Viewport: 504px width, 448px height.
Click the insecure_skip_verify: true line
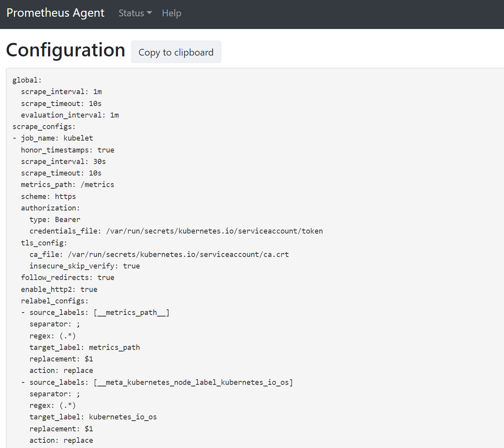(x=85, y=266)
